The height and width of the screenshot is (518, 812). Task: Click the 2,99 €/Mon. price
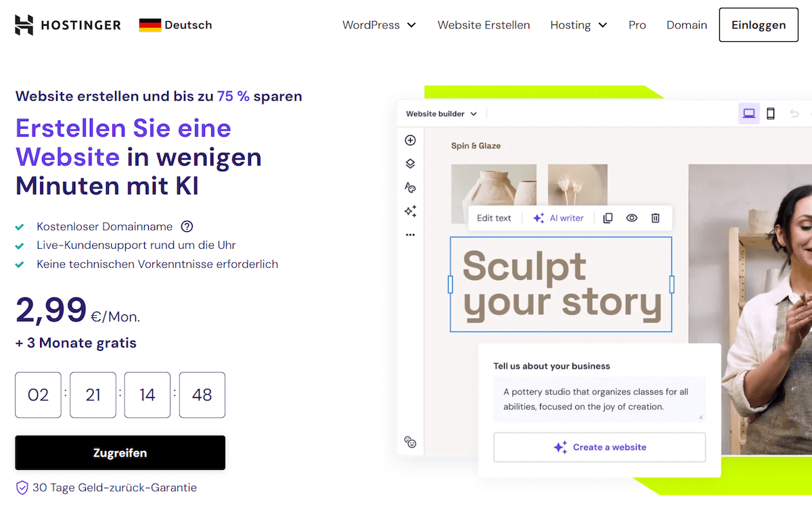[78, 310]
